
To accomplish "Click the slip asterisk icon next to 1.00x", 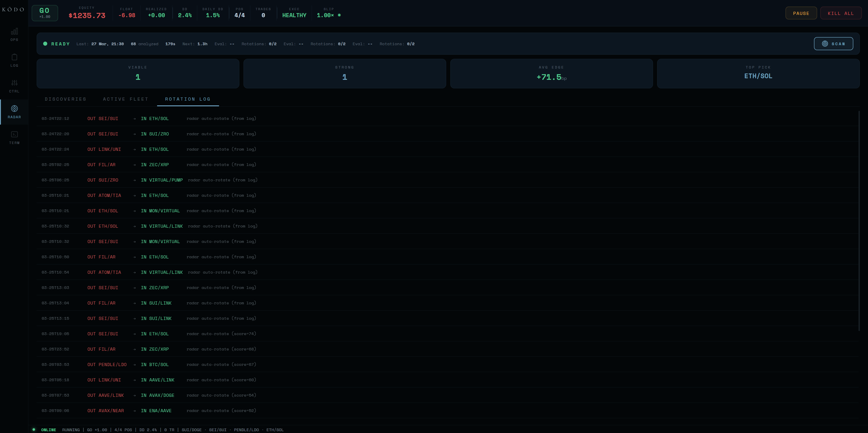I will click(340, 15).
